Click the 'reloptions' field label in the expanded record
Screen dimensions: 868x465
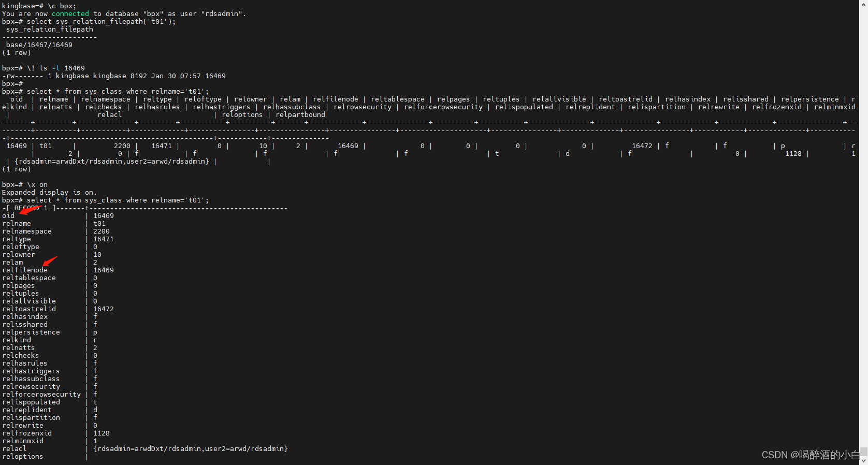click(x=23, y=457)
